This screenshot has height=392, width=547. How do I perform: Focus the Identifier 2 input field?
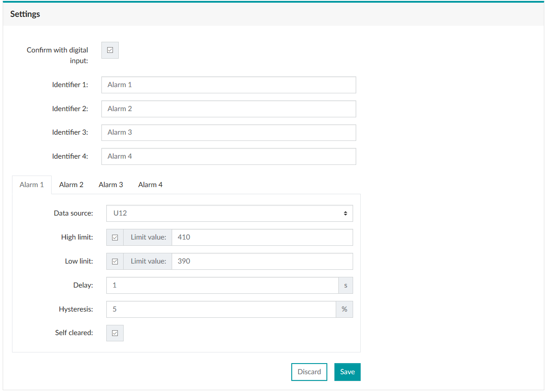(x=229, y=109)
